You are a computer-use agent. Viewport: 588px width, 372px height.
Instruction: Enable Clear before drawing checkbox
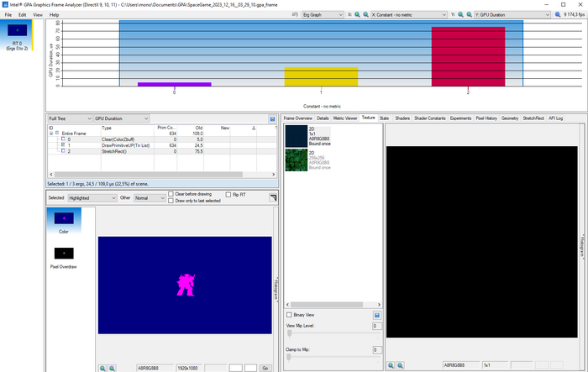(171, 194)
